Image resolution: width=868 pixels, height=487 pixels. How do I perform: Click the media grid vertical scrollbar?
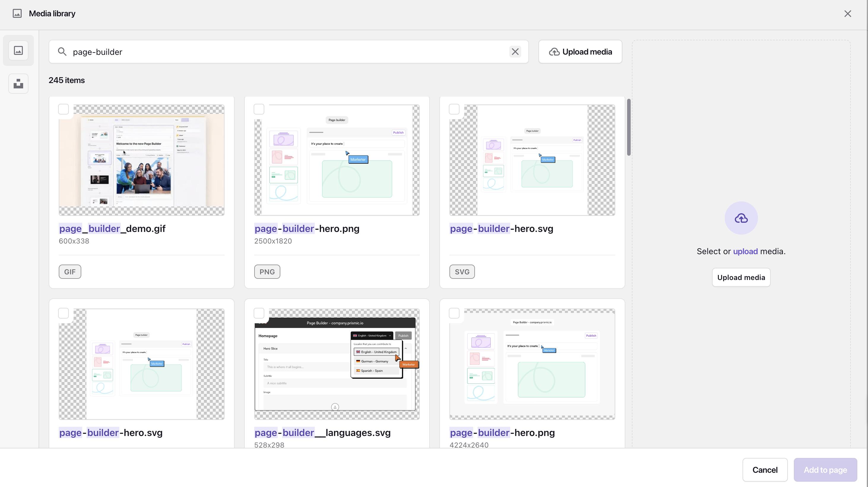click(x=628, y=127)
